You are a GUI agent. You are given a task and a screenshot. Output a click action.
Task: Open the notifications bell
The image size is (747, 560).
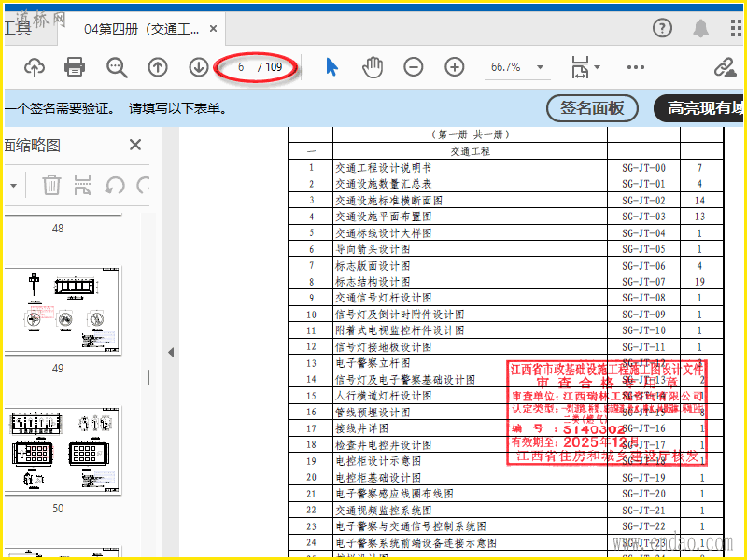pyautogui.click(x=700, y=29)
